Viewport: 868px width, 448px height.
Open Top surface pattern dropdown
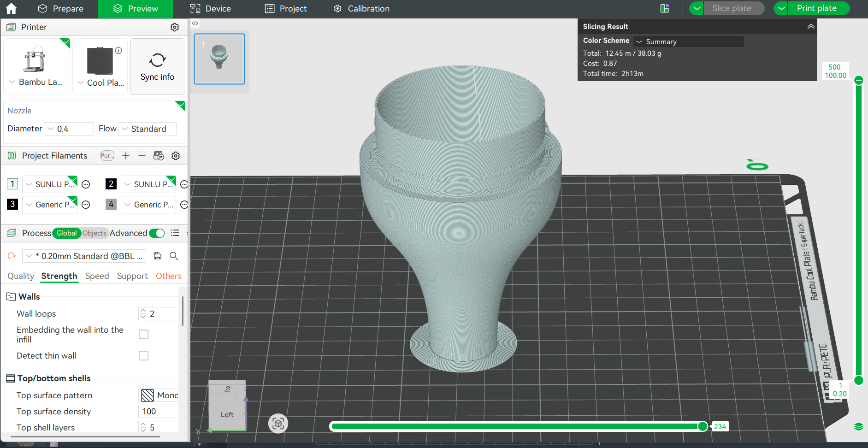click(159, 395)
